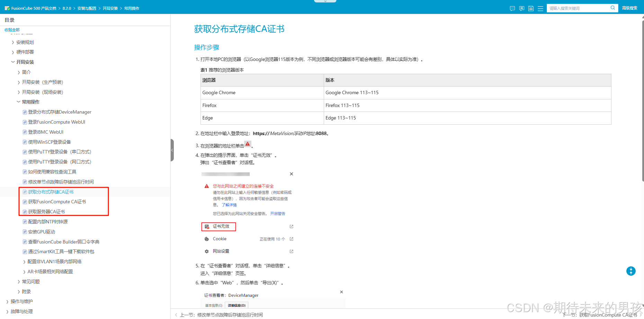The height and width of the screenshot is (319, 644).
Task: Click the sidebar collapse handle
Action: pyautogui.click(x=172, y=150)
